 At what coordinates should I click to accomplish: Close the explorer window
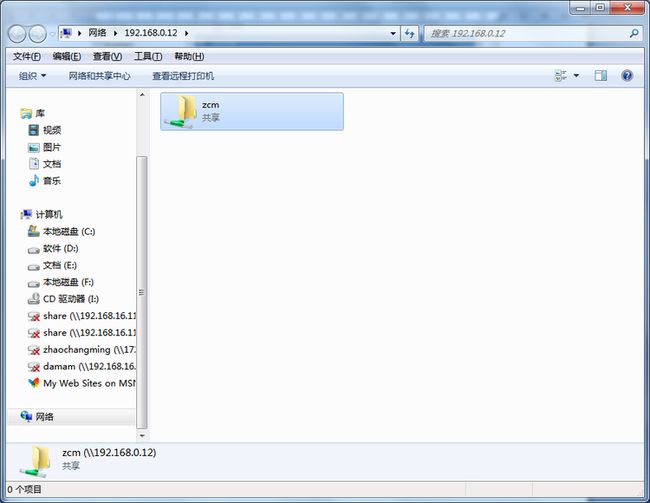[x=627, y=7]
